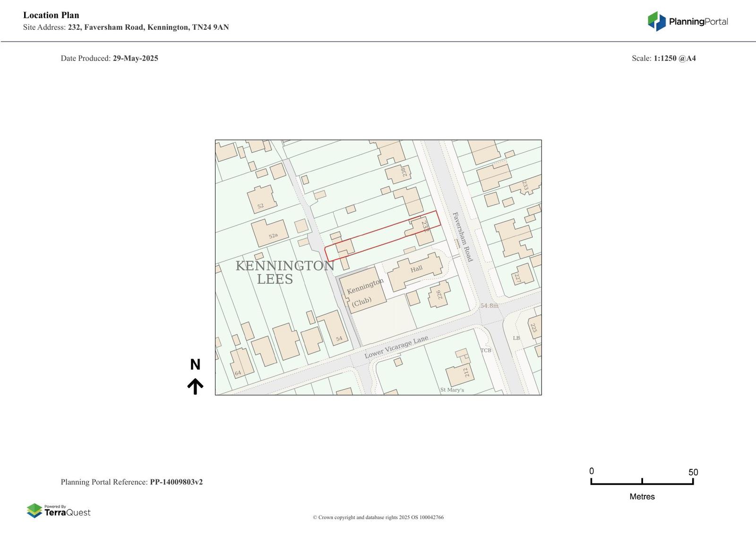Select the Location Plan title heading

pos(51,15)
